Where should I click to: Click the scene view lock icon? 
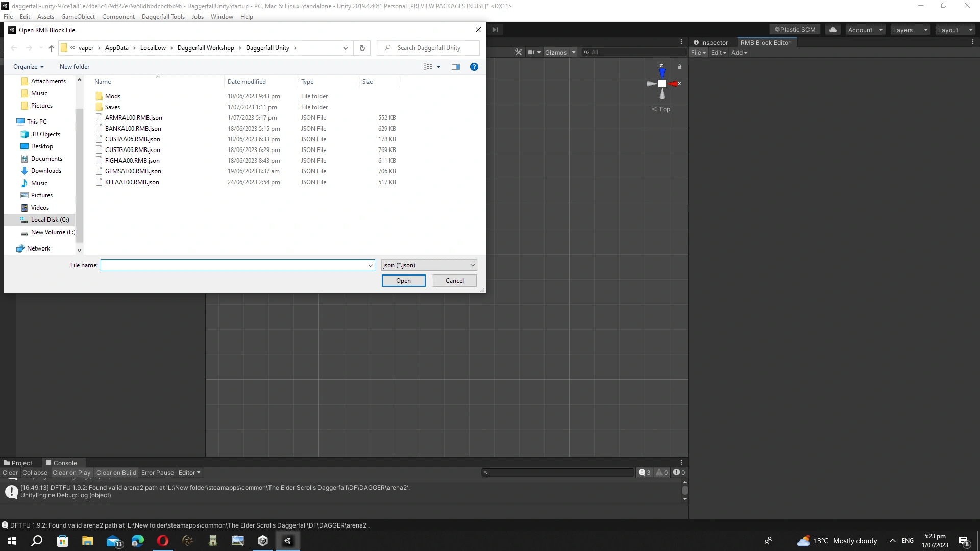[679, 67]
